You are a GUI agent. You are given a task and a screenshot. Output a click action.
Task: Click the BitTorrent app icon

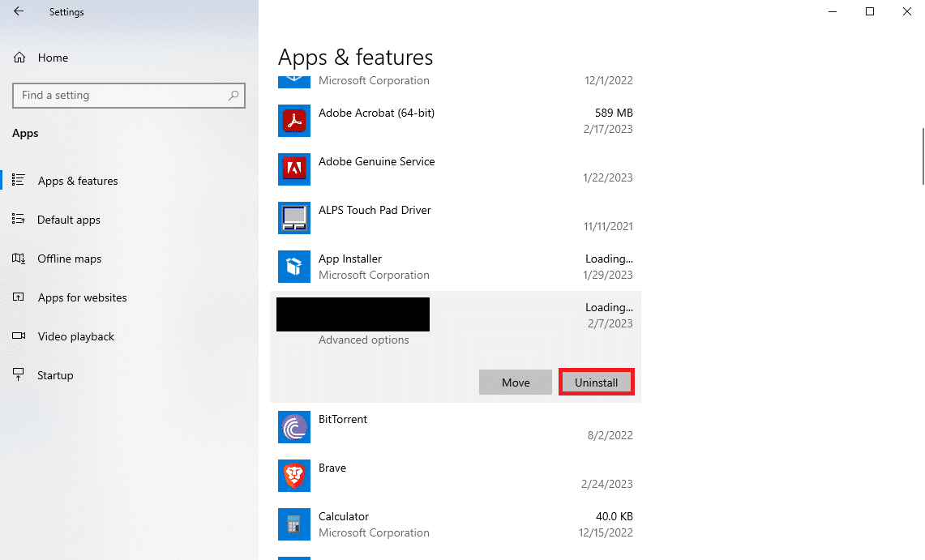coord(293,427)
